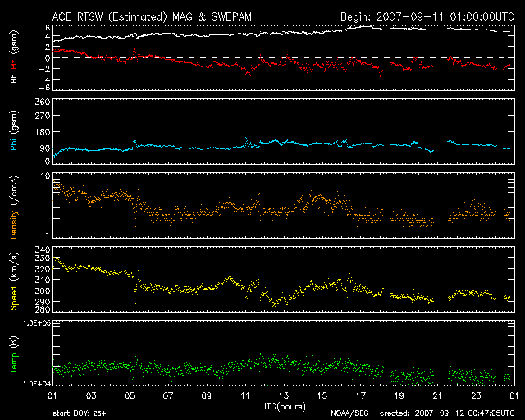The height and width of the screenshot is (420, 525).
Task: Click the "6" tick on the Bt Bz panel
Action: [x=48, y=27]
